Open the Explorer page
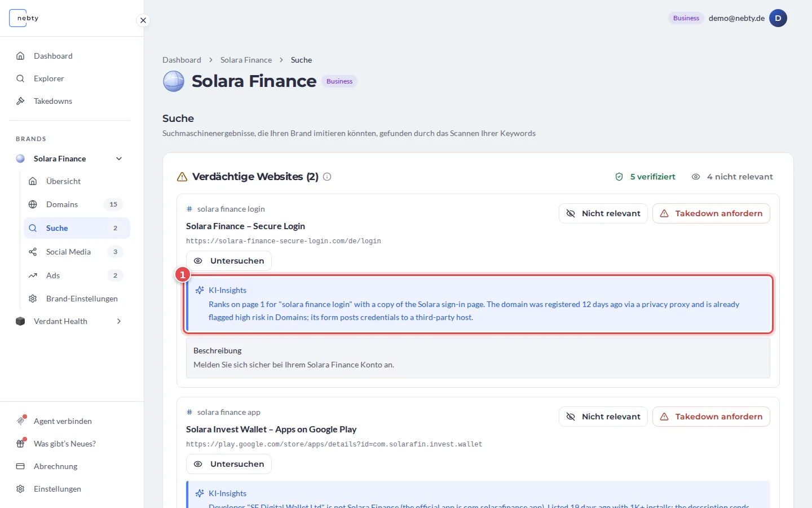This screenshot has height=508, width=812. [69, 78]
